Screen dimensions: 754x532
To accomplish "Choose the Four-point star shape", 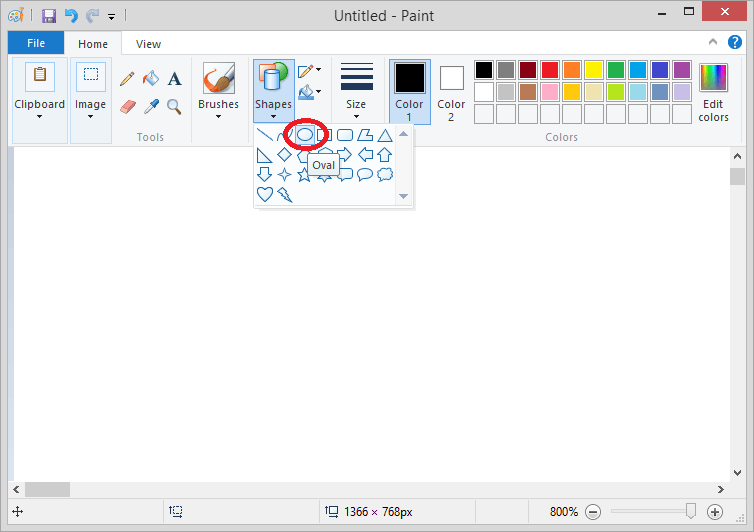I will click(x=284, y=174).
